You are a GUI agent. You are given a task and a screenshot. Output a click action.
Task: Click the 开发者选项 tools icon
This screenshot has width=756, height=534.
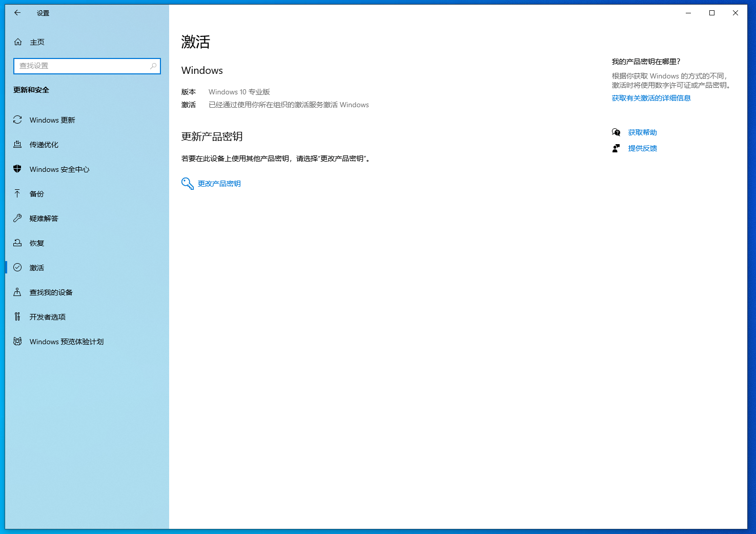[x=17, y=317]
